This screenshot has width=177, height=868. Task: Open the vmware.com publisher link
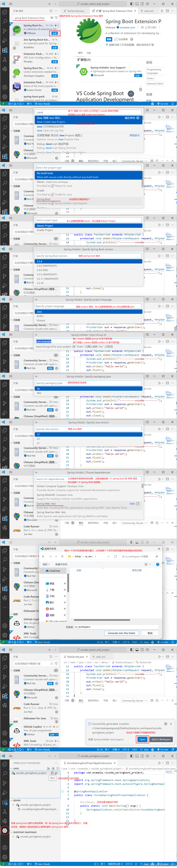coord(127,28)
